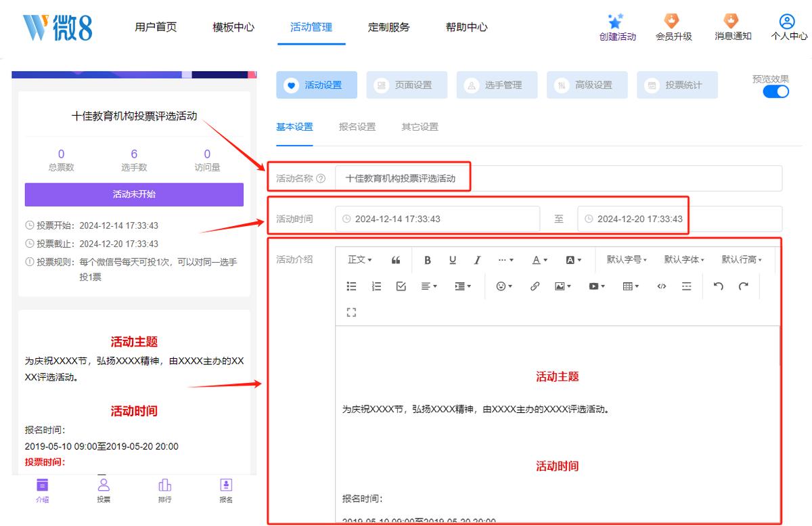Open more text styles ellipsis dropdown
The image size is (812, 526).
point(505,260)
